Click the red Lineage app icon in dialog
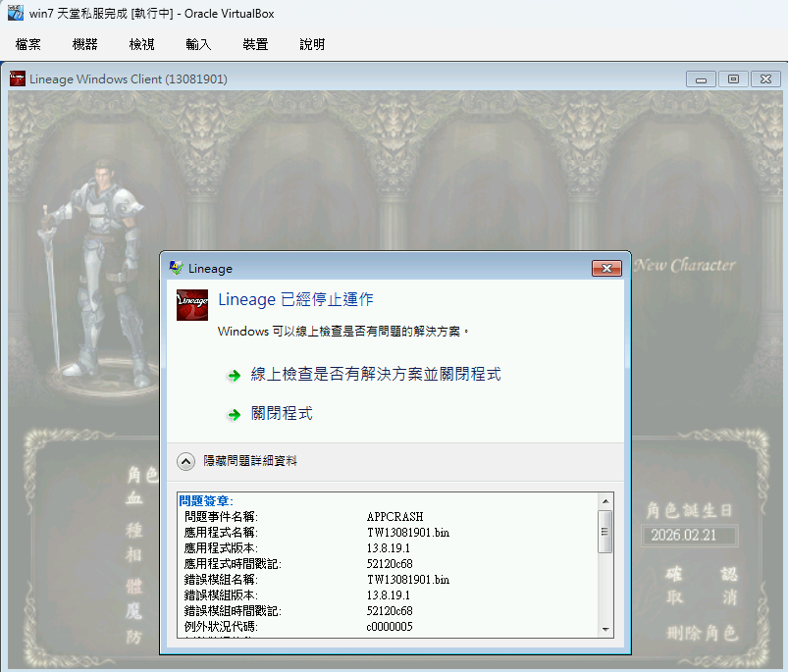The height and width of the screenshot is (672, 788). click(192, 305)
